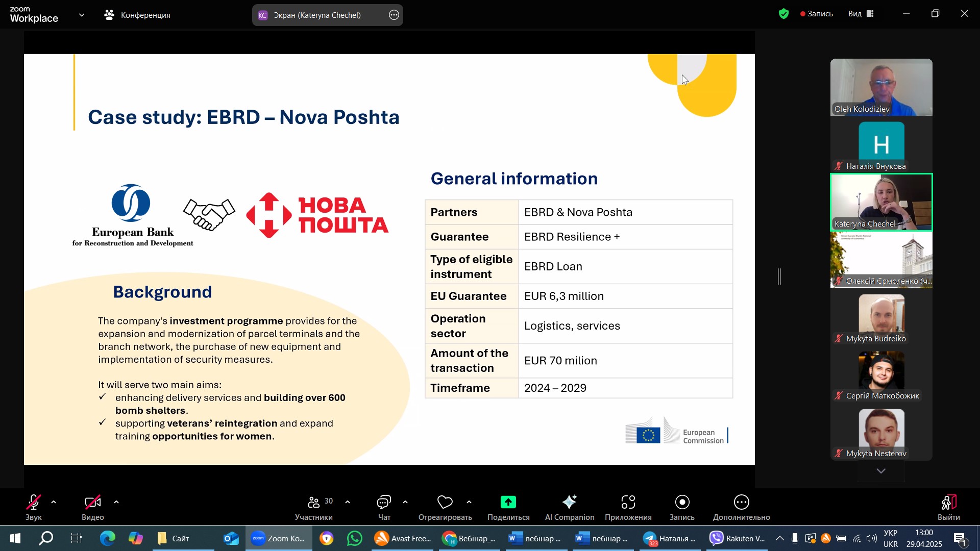Viewport: 980px width, 551px height.
Task: Open shared screen options ellipsis button
Action: (394, 15)
